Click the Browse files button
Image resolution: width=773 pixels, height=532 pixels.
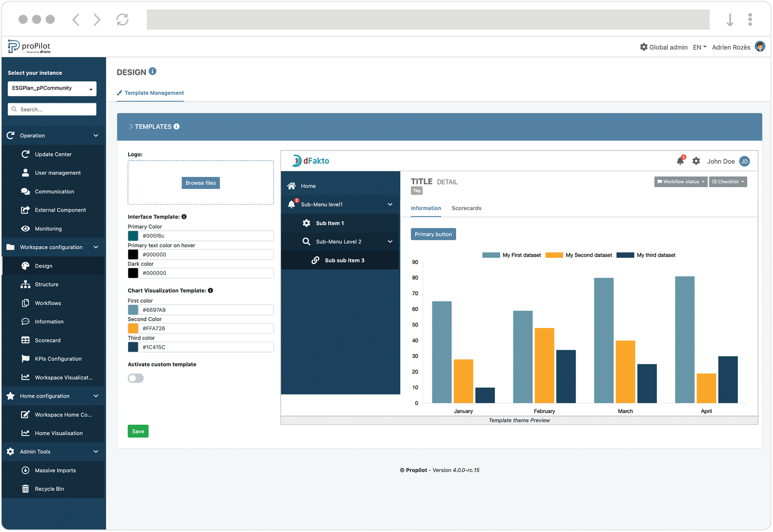click(200, 183)
